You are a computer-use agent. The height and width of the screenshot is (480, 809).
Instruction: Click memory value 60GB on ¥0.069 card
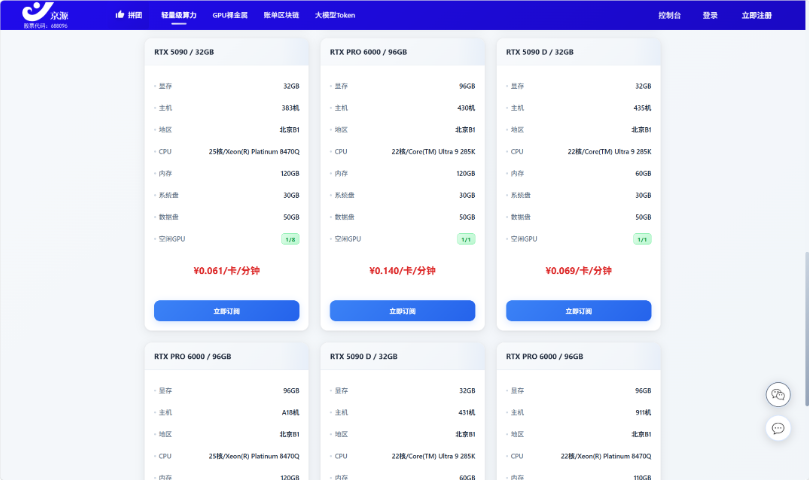point(643,173)
